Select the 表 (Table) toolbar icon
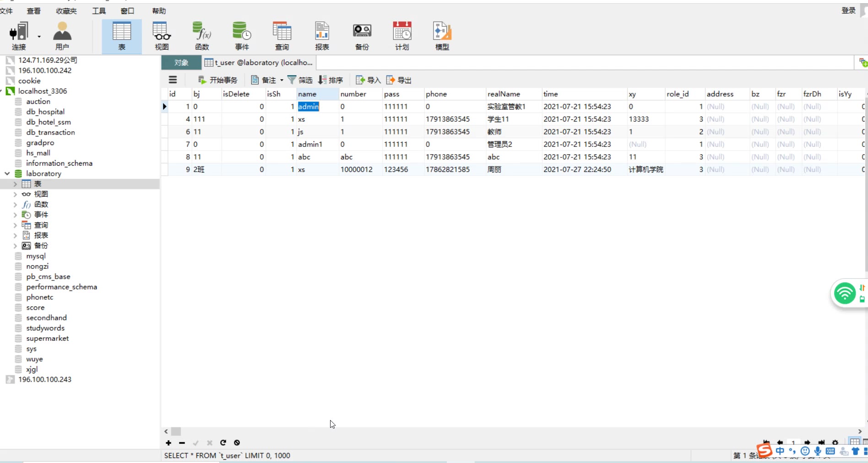This screenshot has height=463, width=868. (x=122, y=36)
